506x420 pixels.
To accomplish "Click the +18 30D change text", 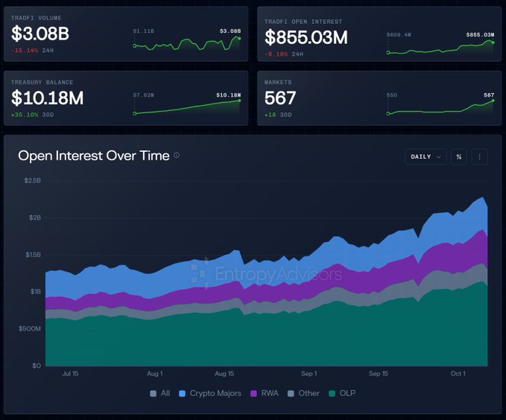I will pos(278,115).
